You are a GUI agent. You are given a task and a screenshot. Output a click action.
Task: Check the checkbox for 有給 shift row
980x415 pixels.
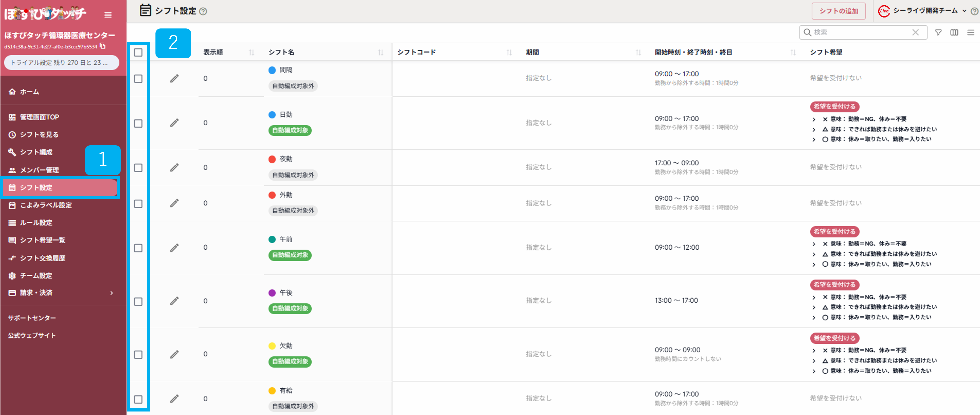pos(138,399)
